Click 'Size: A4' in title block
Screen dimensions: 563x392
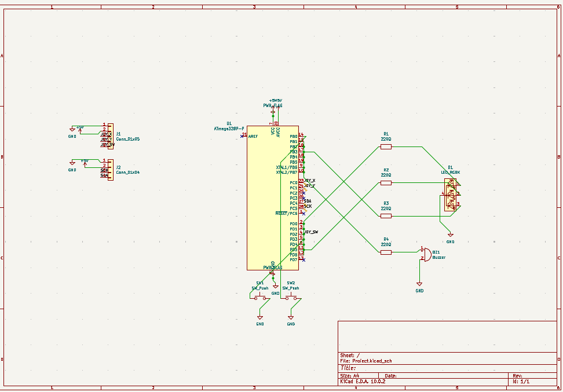click(350, 376)
